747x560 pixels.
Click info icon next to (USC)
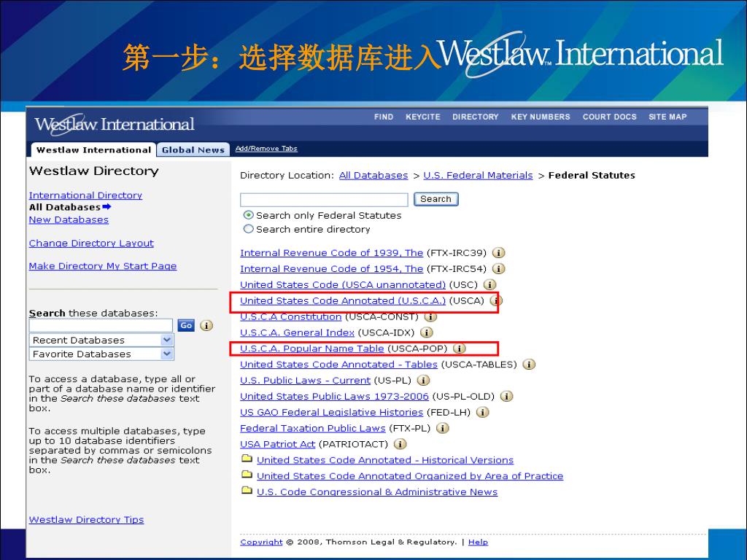tap(489, 285)
